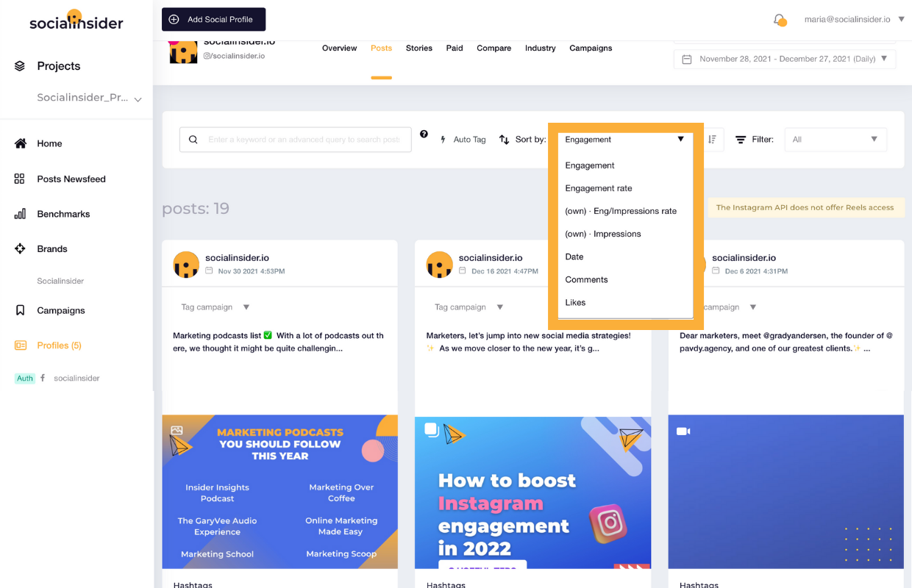Open the maria@socialinsider.io account menu
Screen dimensions: 912x588
[x=855, y=19]
